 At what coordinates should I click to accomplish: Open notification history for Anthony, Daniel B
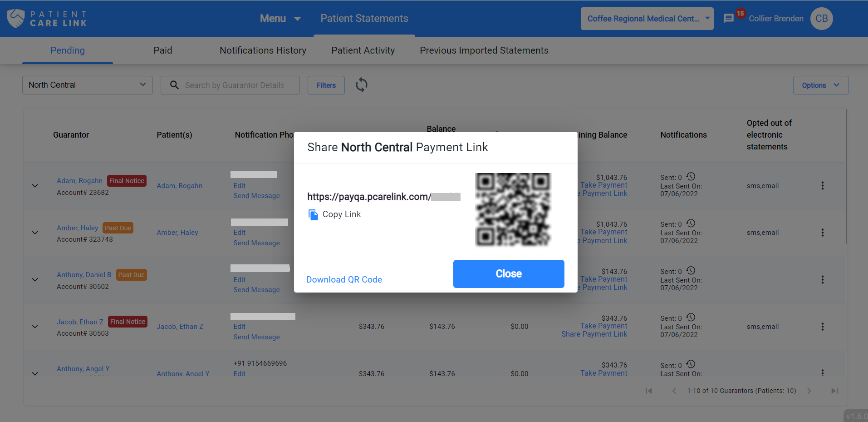(x=691, y=271)
